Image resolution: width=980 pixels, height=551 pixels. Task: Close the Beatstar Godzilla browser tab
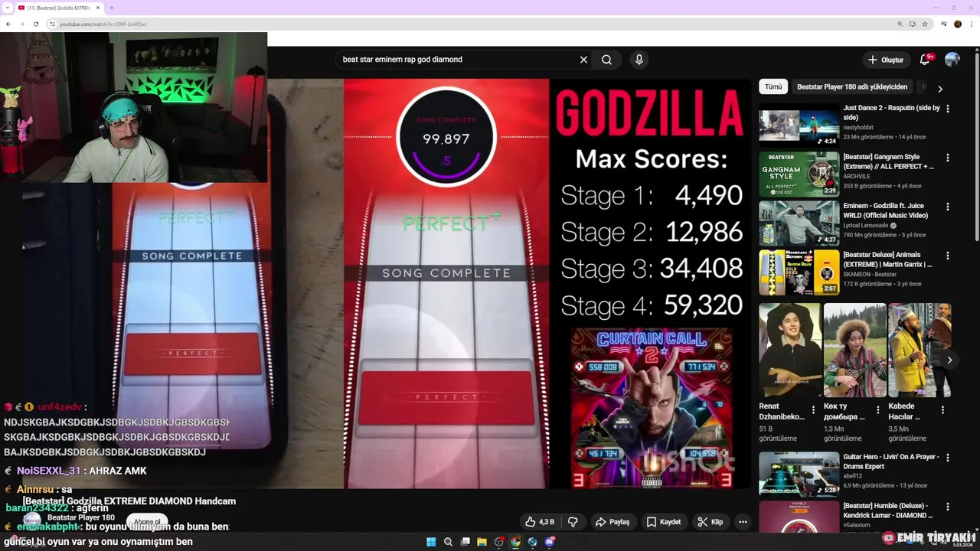coord(98,8)
